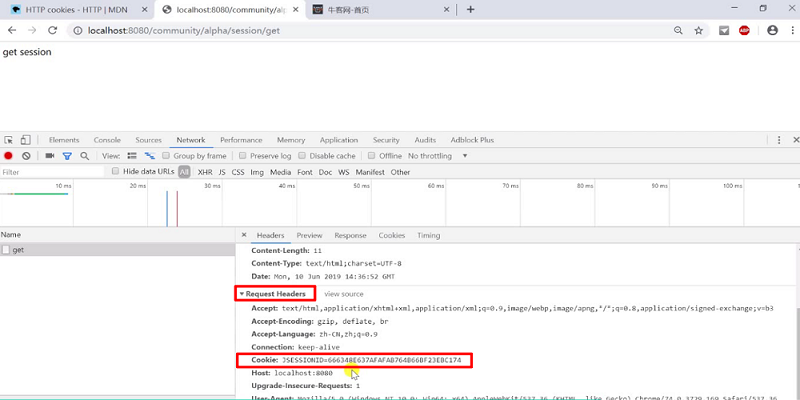Image resolution: width=800 pixels, height=400 pixels.
Task: Filter requests by Doc type
Action: 326,172
